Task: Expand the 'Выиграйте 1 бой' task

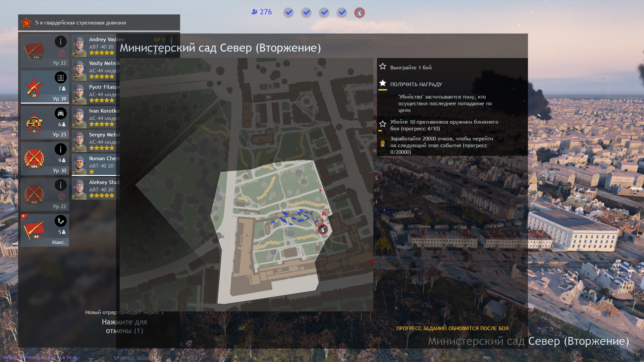Action: coord(411,68)
